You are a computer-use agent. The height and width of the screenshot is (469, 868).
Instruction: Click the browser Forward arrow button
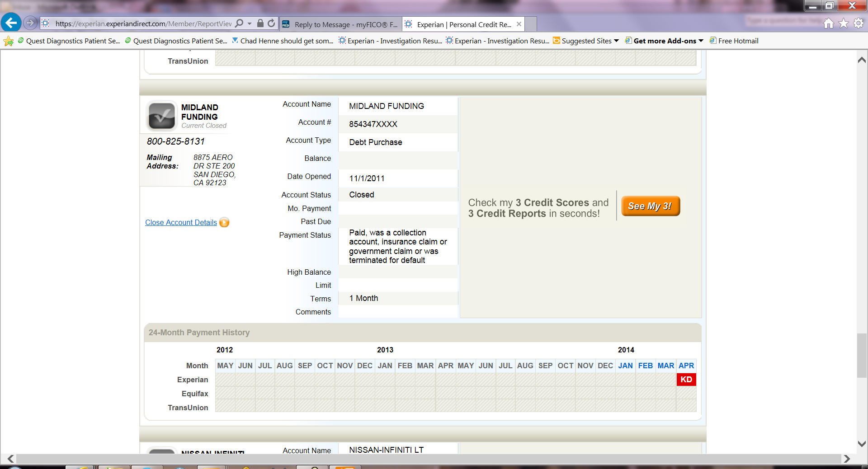(x=30, y=23)
